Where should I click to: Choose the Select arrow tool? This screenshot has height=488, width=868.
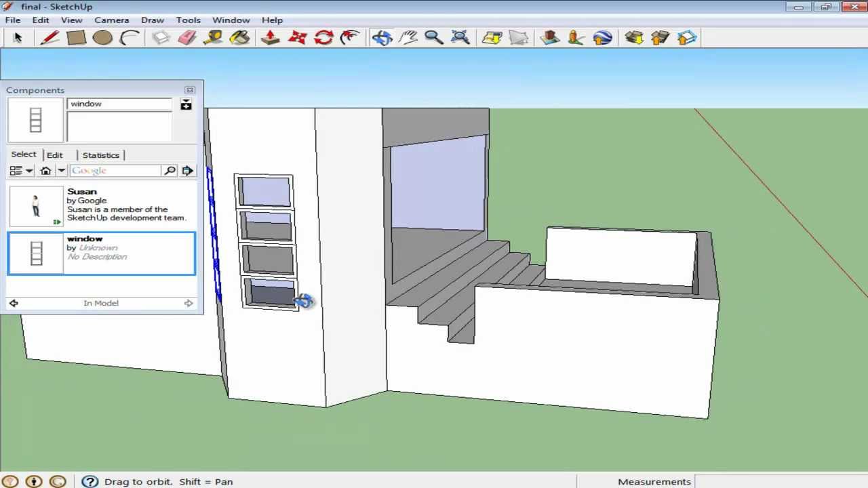(x=18, y=38)
